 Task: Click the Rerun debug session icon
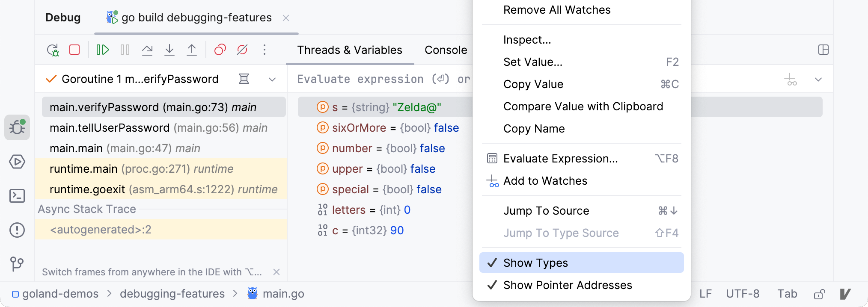[53, 50]
